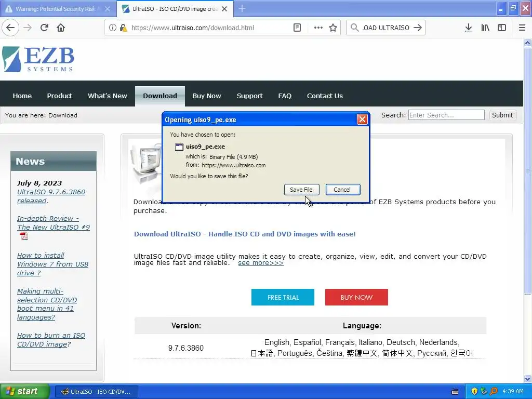Open the Downloads toolbar arrow
The height and width of the screenshot is (399, 532).
tap(469, 28)
